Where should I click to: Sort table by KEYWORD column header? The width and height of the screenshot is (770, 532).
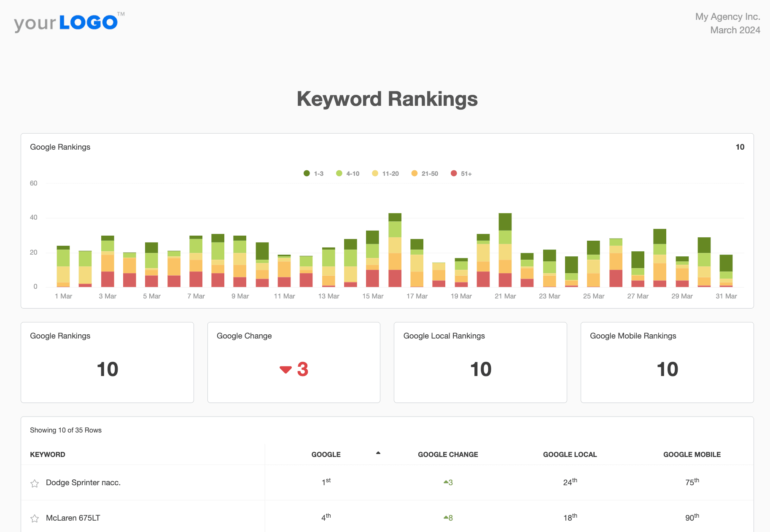48,454
